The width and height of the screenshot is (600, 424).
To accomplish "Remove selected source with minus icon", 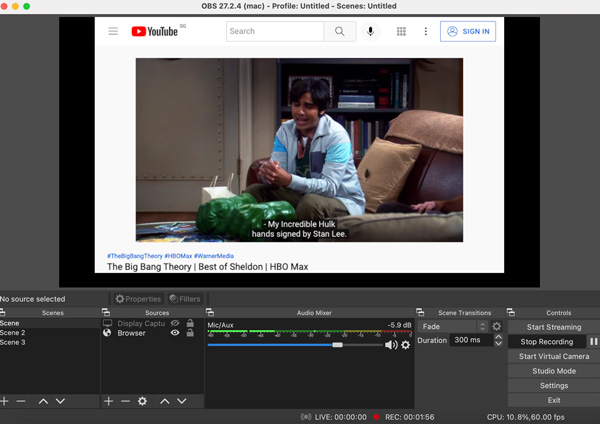I will pos(125,401).
